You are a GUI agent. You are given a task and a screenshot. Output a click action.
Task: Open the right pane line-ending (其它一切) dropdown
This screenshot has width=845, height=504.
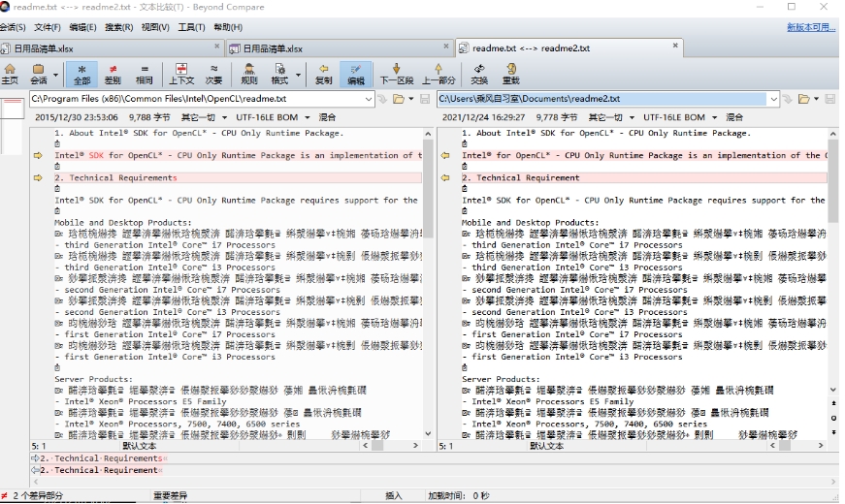pyautogui.click(x=611, y=117)
